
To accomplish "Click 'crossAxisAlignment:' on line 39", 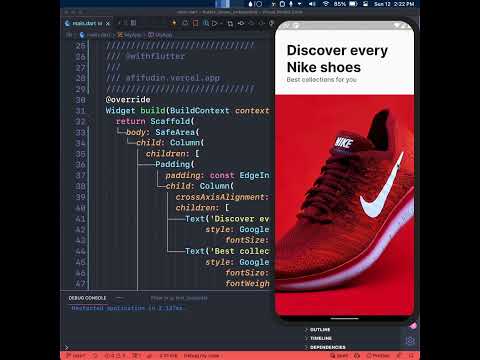I will tap(222, 197).
